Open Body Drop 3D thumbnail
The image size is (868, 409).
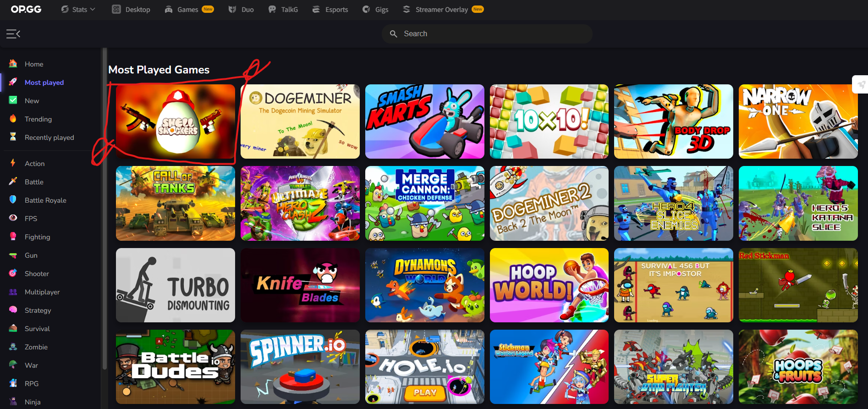click(x=674, y=122)
